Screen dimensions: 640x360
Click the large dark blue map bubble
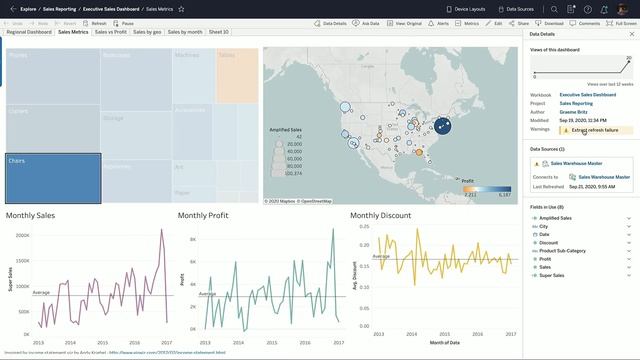[442, 126]
